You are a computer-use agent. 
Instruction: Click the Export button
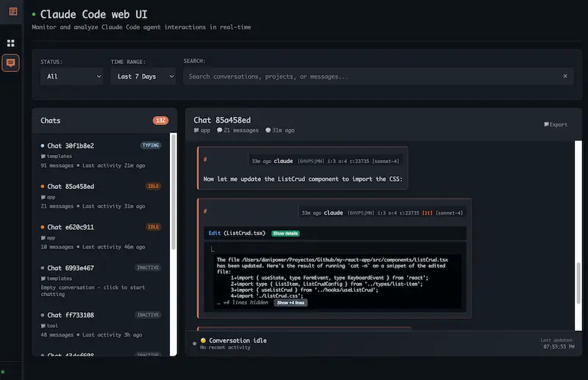point(556,124)
